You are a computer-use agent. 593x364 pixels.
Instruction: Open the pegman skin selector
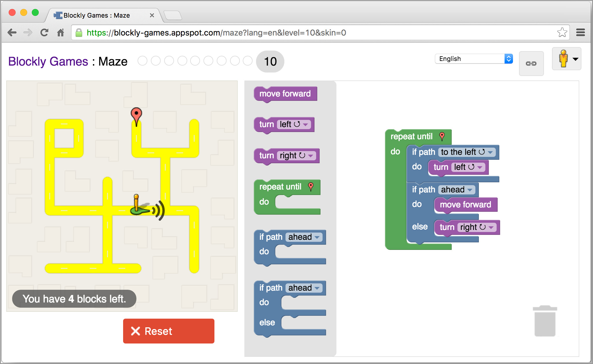point(566,59)
